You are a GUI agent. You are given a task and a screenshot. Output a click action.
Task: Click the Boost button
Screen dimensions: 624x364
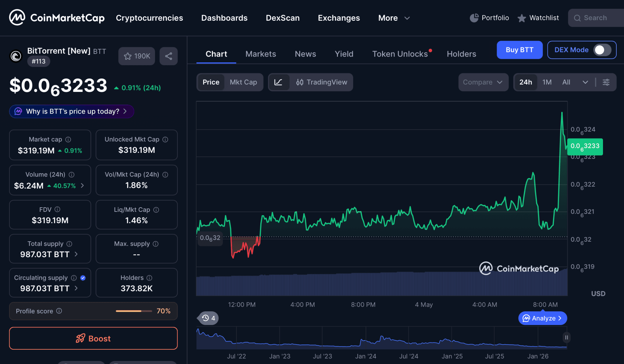coord(93,338)
